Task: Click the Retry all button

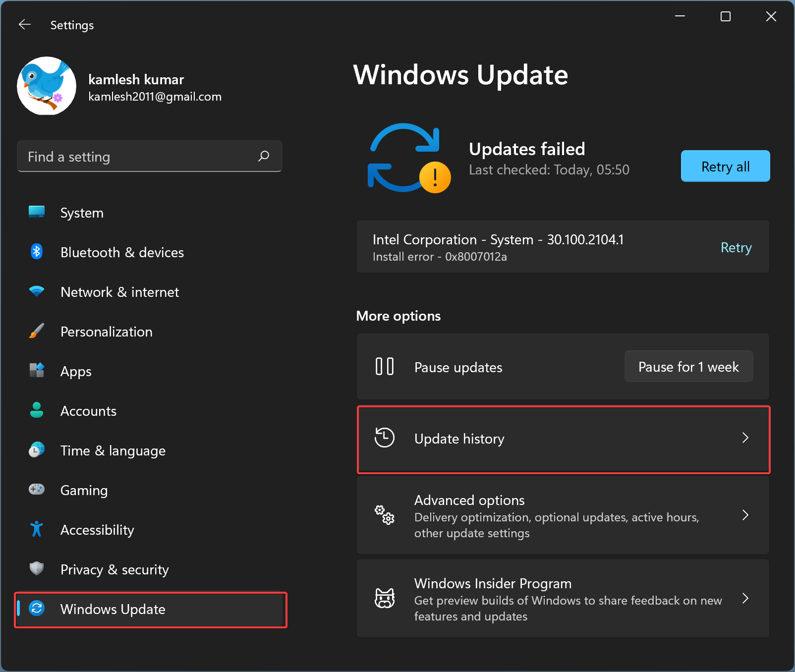Action: [x=725, y=166]
